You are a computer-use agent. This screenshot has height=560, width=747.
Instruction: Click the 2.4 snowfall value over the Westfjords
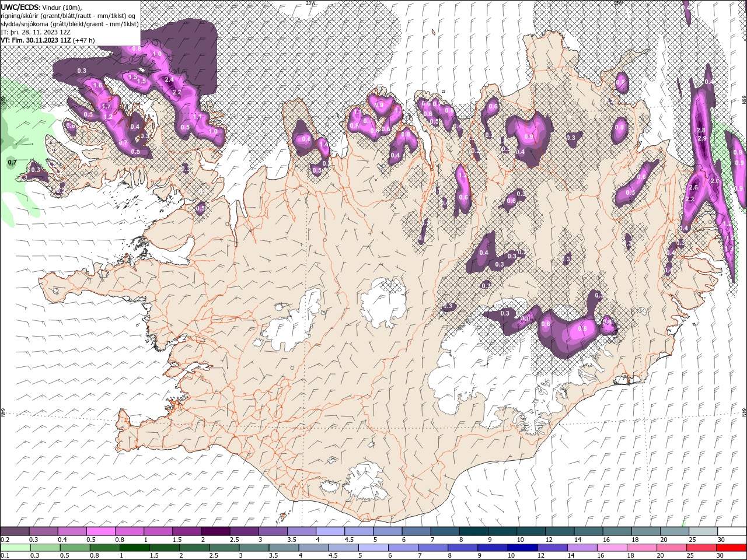(x=170, y=79)
